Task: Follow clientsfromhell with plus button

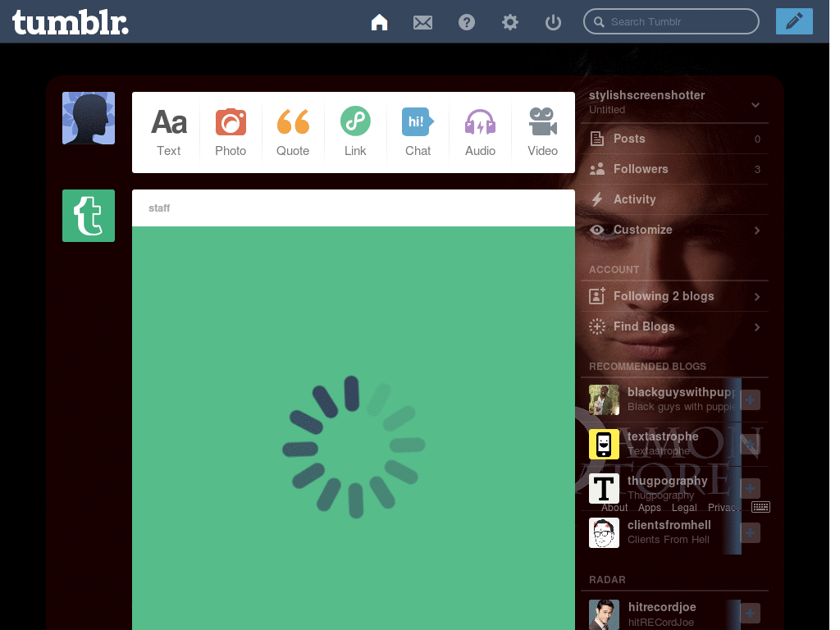Action: (x=750, y=532)
